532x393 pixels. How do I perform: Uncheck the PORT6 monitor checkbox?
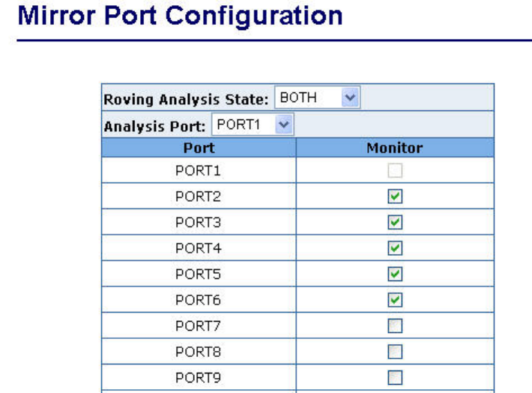[x=395, y=299]
